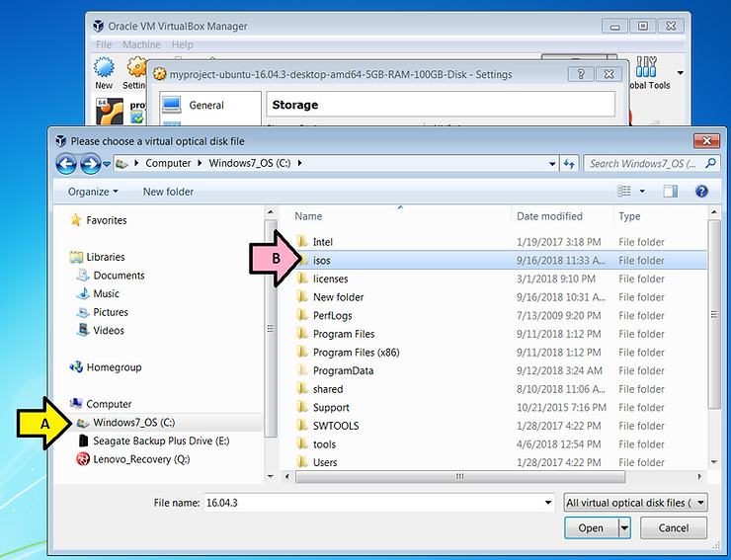Screen dimensions: 731x560
Task: Expand the Organize dropdown menu
Action: pyautogui.click(x=93, y=192)
